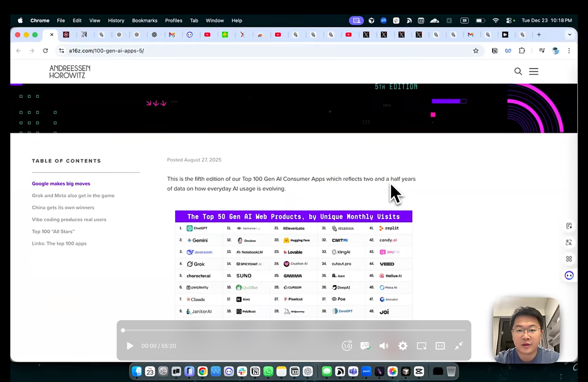Jump to 'Vibe coding produces real users'
The width and height of the screenshot is (588, 382).
[x=69, y=219]
